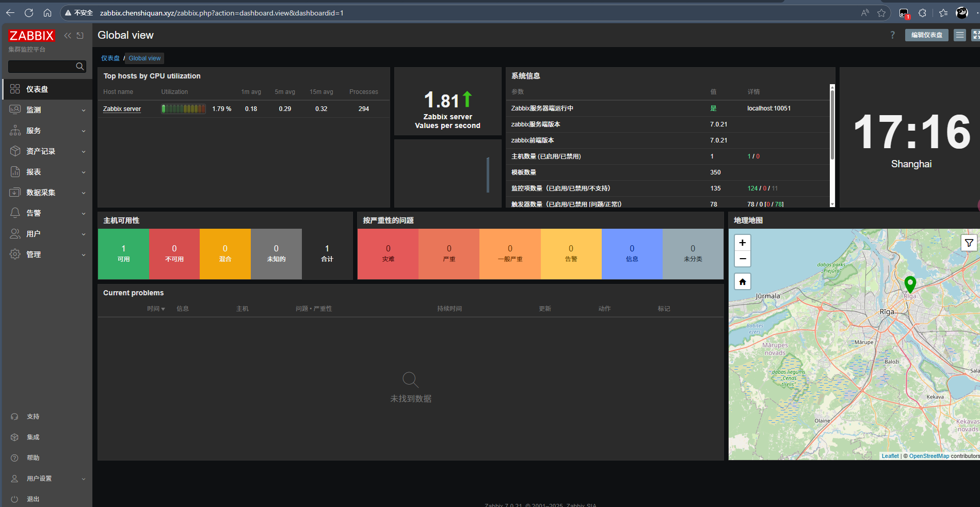Open the geomap severity filter
This screenshot has width=980, height=507.
[969, 243]
